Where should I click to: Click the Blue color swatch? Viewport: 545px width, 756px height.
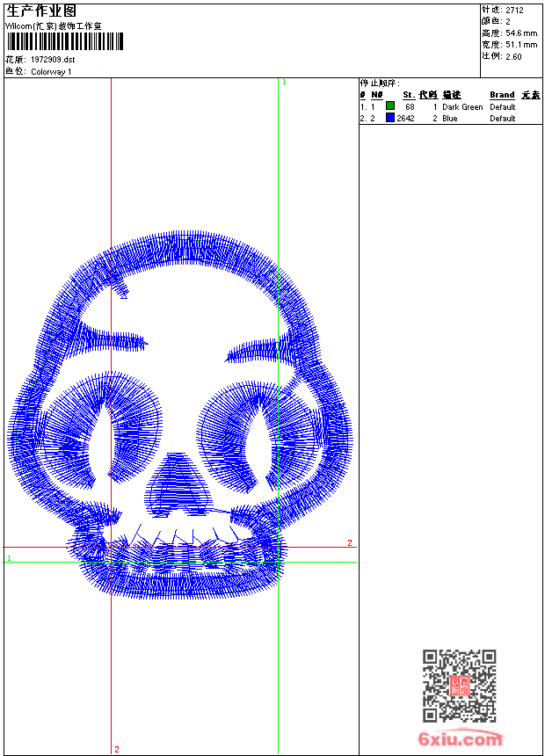[x=390, y=118]
